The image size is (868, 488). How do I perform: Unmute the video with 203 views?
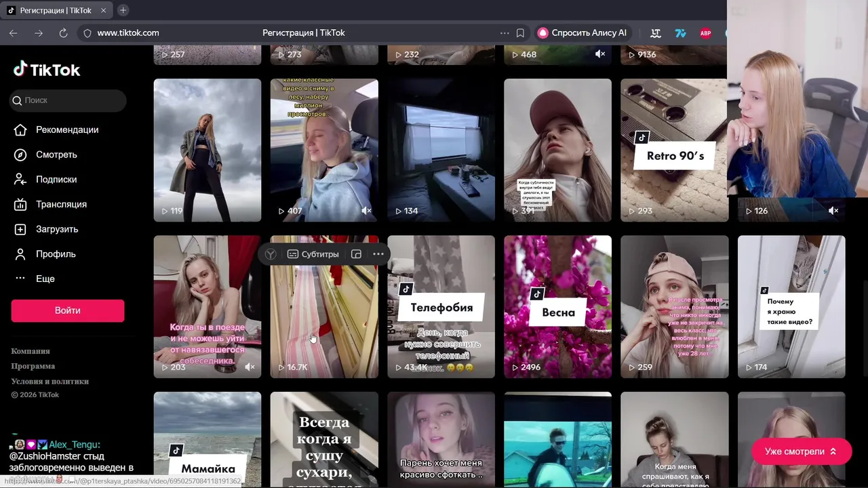pos(250,367)
